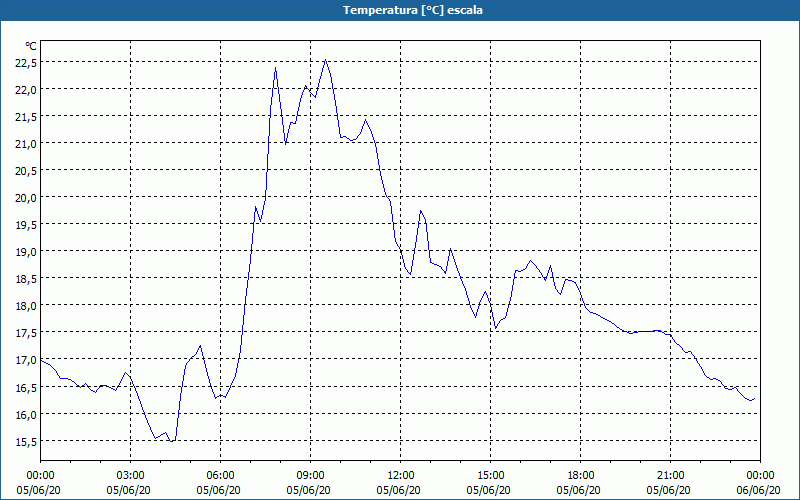Click the '21,0' y-axis value

tap(26, 144)
